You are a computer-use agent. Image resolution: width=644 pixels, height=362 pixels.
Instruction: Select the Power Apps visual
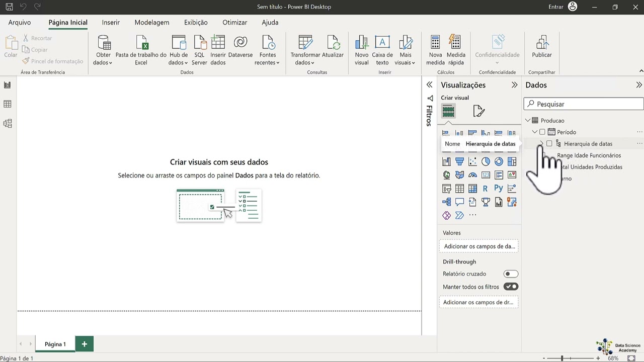446,216
